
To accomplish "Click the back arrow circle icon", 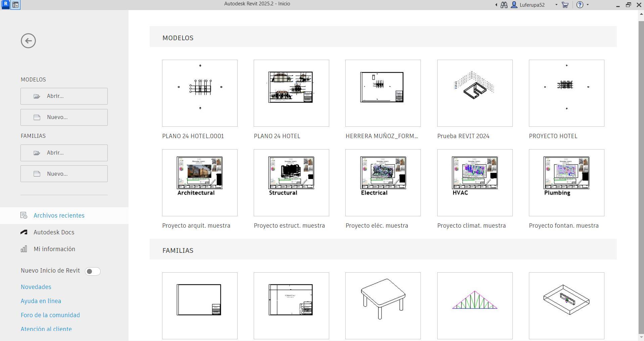I will (28, 41).
